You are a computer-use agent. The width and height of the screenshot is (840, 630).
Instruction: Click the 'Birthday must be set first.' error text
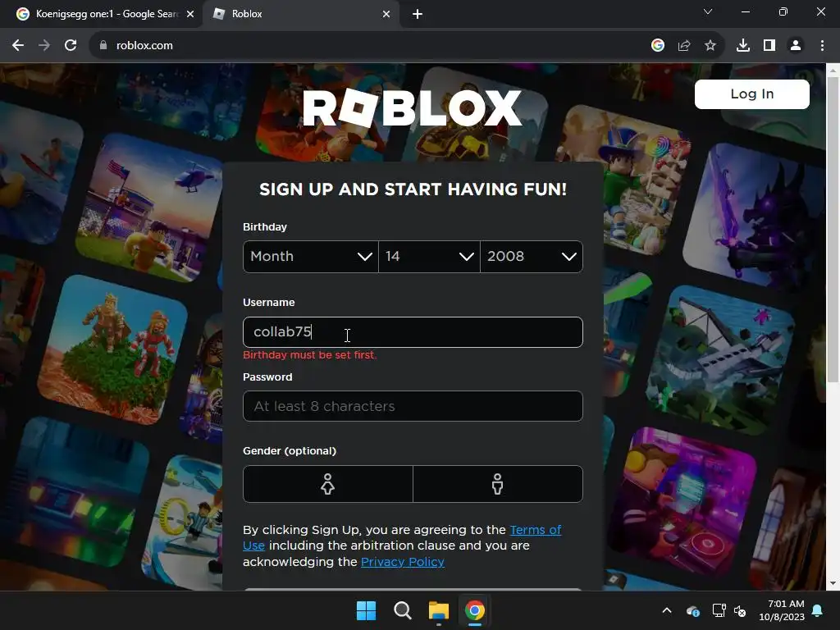(309, 355)
